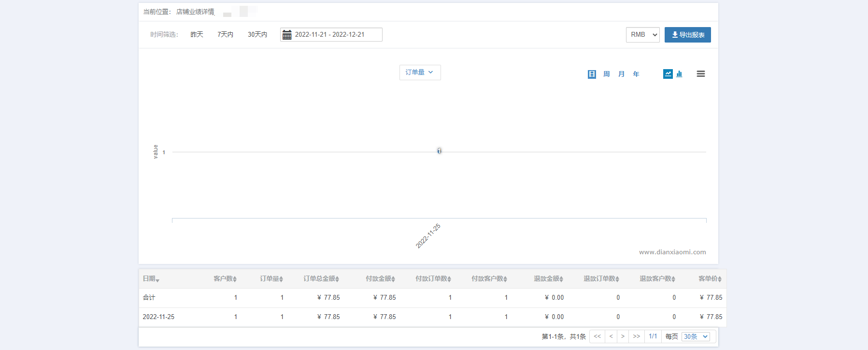This screenshot has width=868, height=350.
Task: Click the 2022-11-25 table row date
Action: coord(158,317)
